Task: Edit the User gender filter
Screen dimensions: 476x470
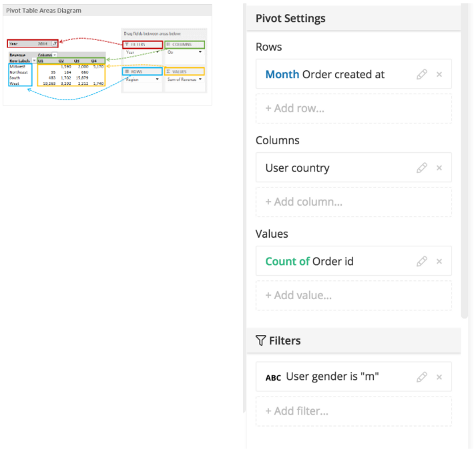Action: click(x=421, y=377)
